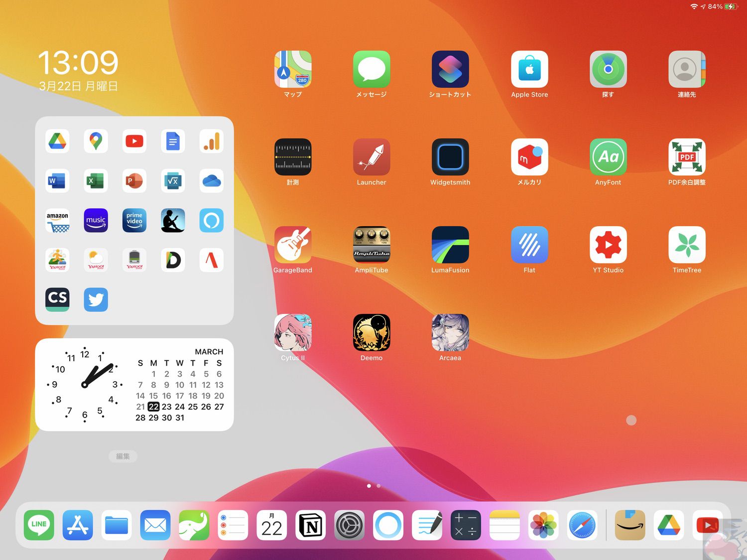Open Reminders from the dock
Screen dimensions: 747x560
tap(233, 525)
